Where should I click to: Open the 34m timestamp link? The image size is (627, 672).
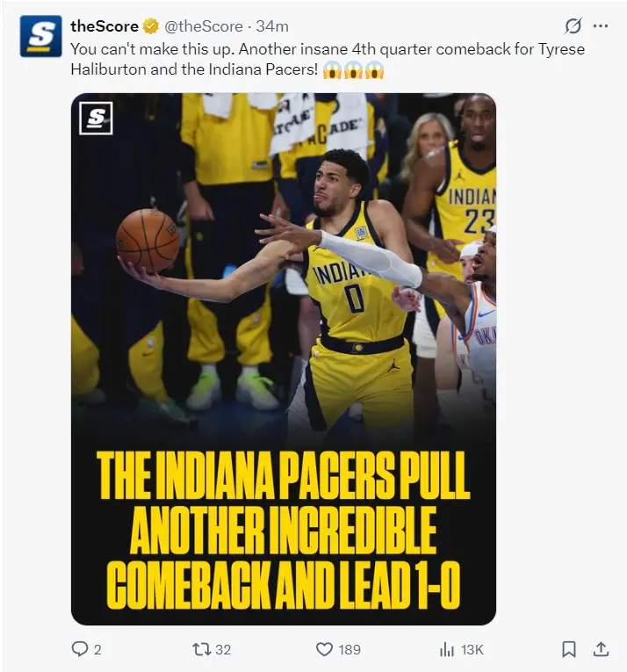[x=272, y=26]
